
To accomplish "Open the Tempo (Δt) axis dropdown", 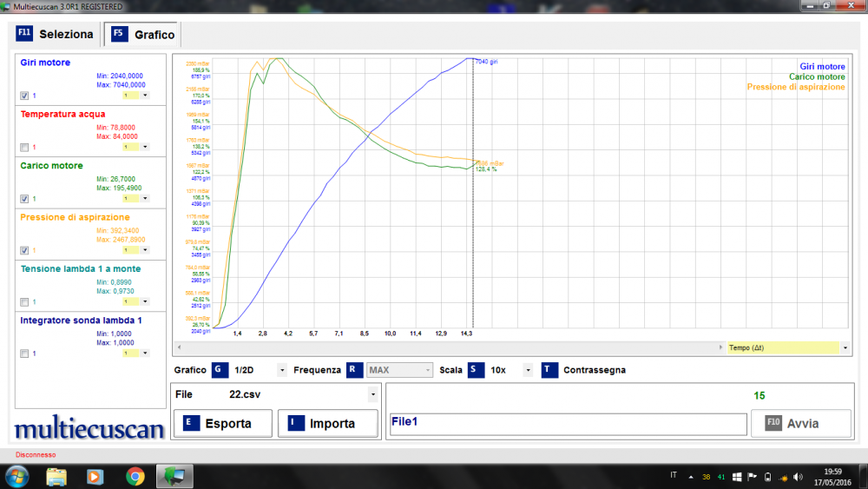I will point(845,347).
